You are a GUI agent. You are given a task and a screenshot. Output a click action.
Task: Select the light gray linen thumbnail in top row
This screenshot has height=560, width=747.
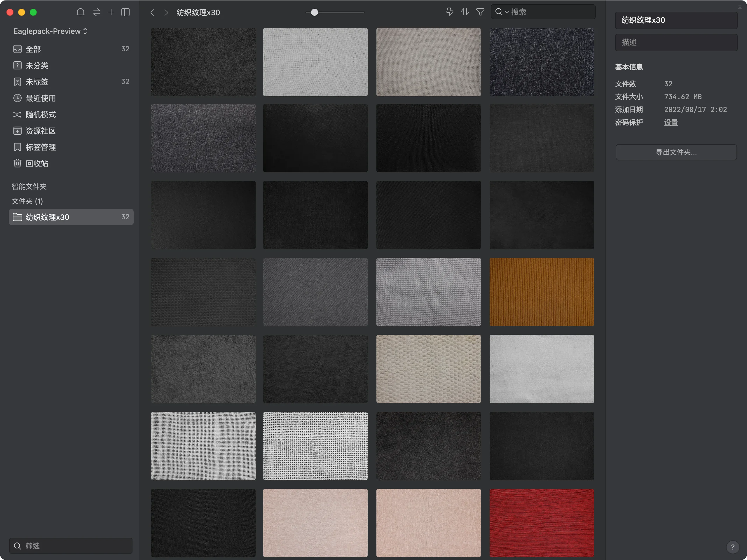[315, 62]
